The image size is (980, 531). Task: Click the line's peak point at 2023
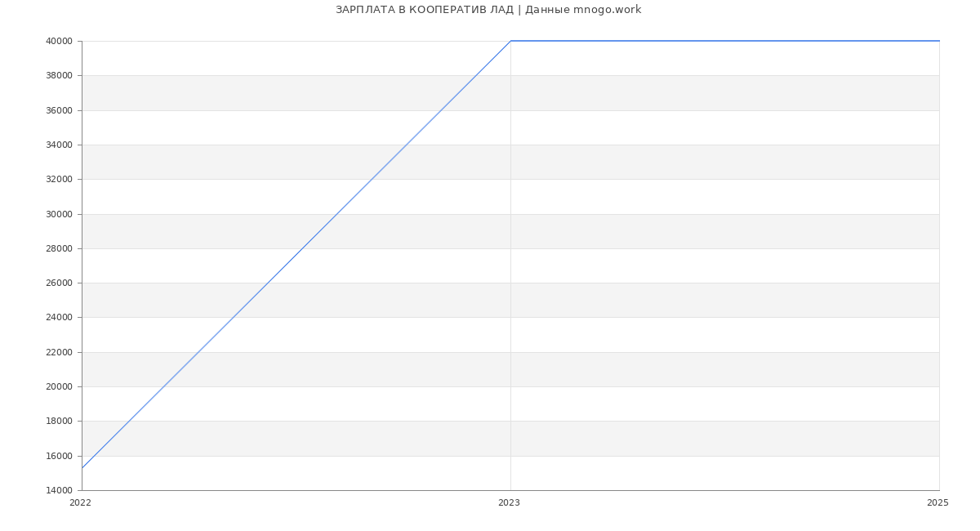point(510,41)
